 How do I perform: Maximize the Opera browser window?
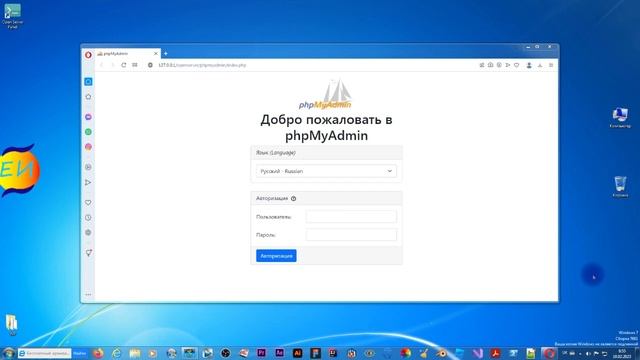click(x=537, y=47)
